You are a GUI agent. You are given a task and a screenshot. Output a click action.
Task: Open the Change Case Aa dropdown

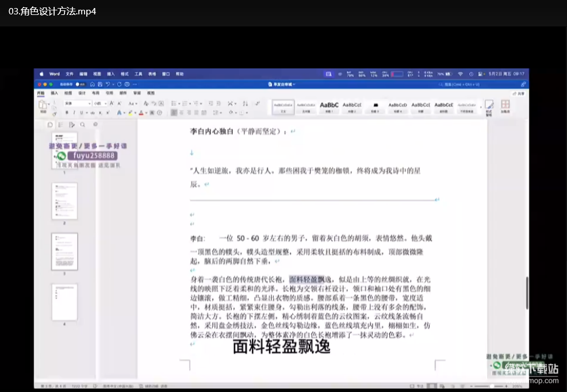(133, 103)
